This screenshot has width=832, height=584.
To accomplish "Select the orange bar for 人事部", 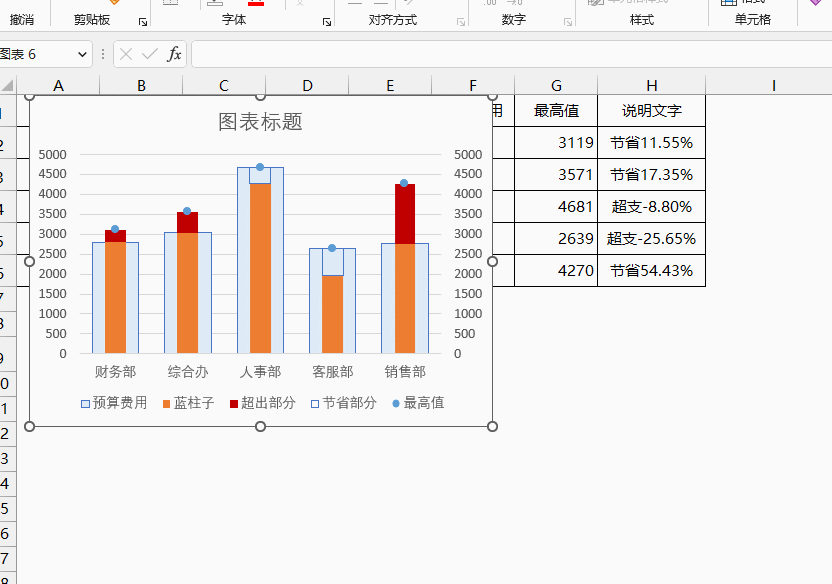I will tap(260, 268).
